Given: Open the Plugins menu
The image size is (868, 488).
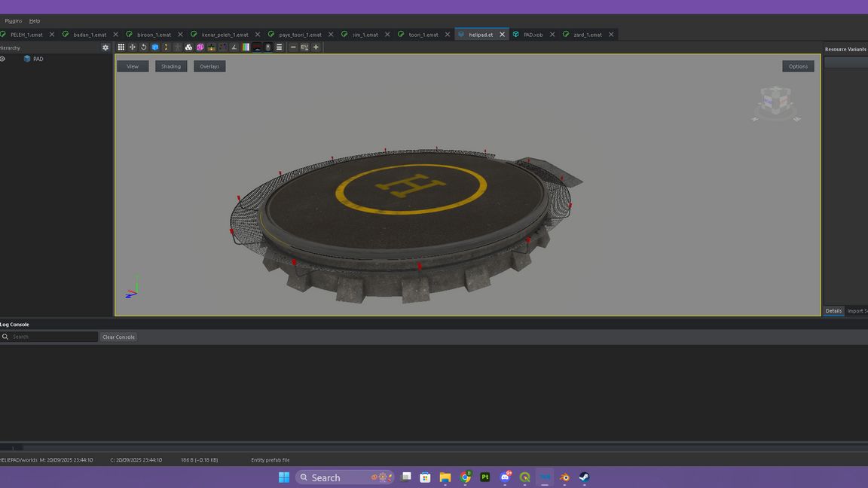Looking at the screenshot, I should [14, 21].
